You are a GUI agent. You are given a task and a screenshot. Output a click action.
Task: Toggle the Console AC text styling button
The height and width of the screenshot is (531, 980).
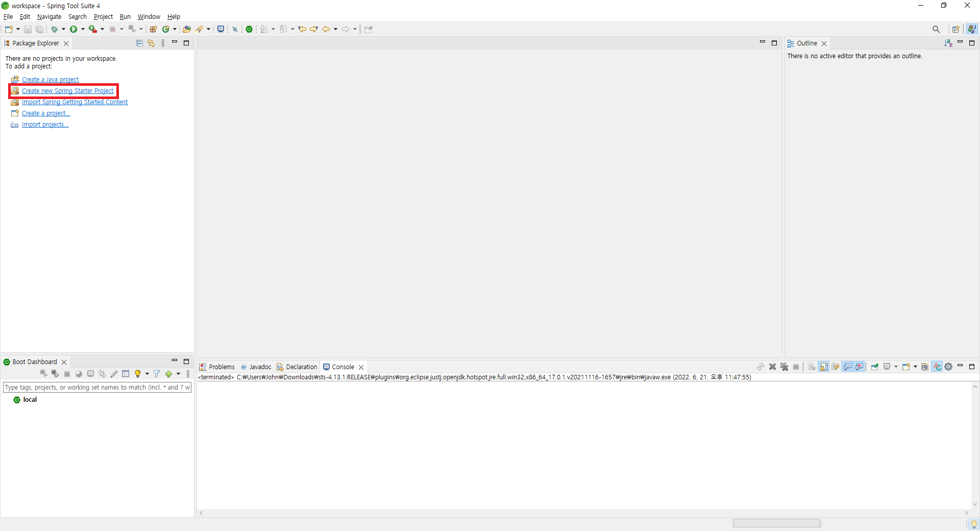click(x=937, y=367)
